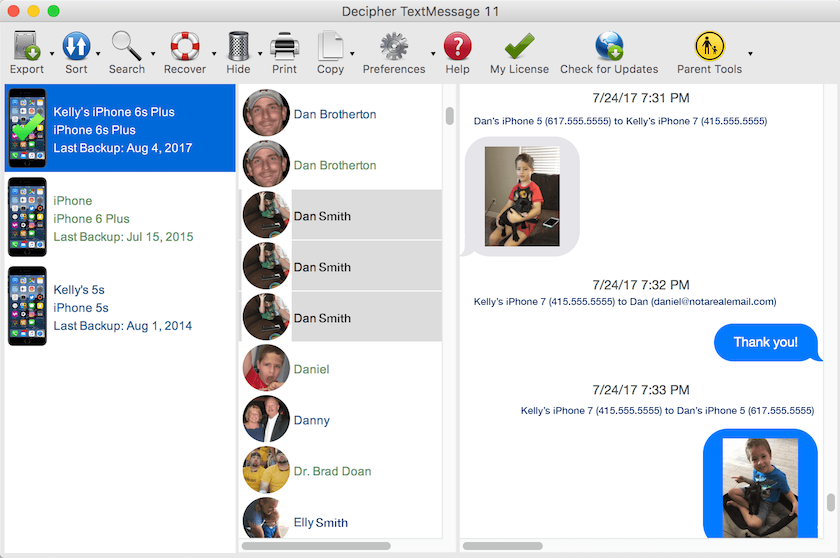Open the received boy photo thumbnail
The height and width of the screenshot is (558, 840).
tap(522, 196)
